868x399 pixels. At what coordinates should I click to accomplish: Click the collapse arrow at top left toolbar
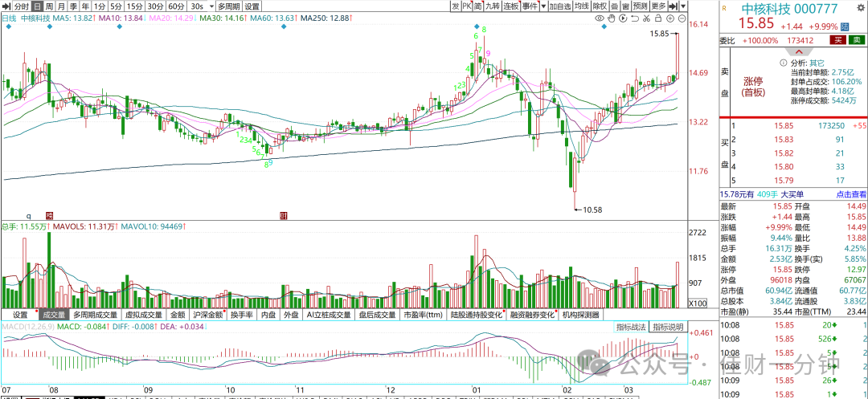(x=6, y=6)
